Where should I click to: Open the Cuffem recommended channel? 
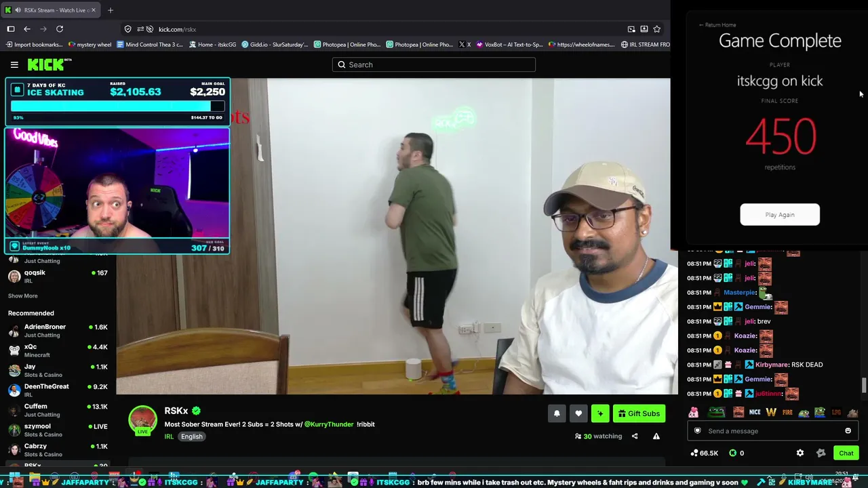point(58,410)
